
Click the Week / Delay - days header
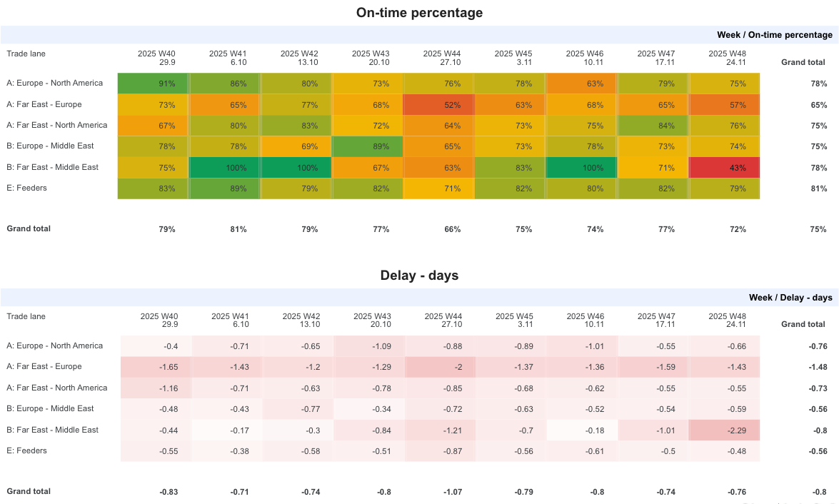pos(790,298)
